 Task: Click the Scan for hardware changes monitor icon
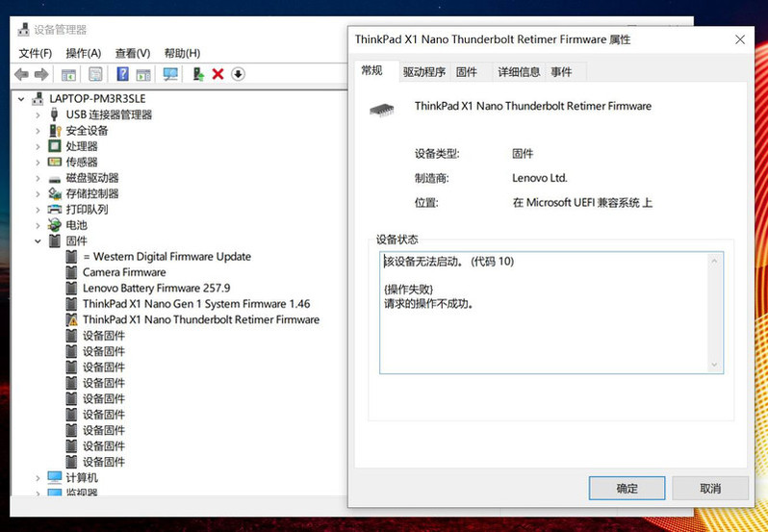(x=170, y=74)
